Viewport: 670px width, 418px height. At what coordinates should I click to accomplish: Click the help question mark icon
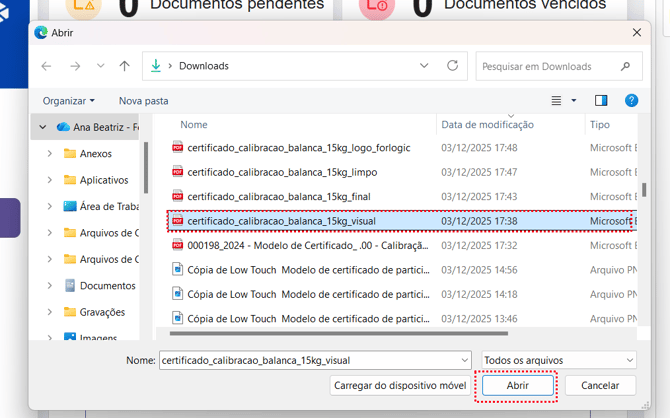coord(631,101)
